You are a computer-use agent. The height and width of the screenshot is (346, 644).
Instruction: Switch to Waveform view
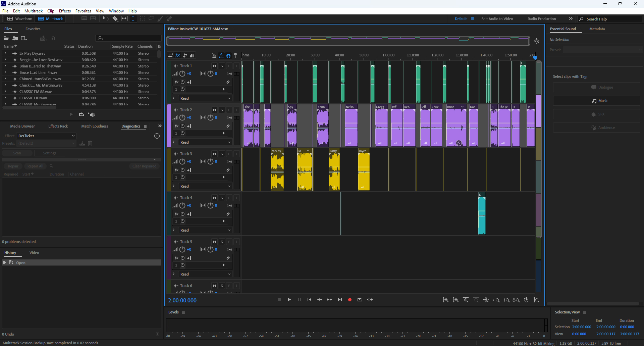pyautogui.click(x=20, y=19)
